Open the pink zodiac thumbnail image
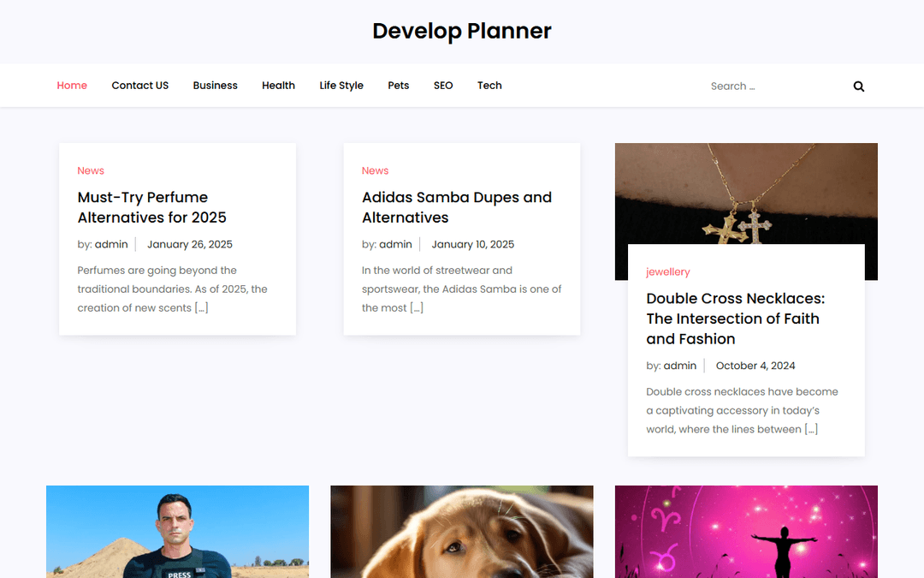 pyautogui.click(x=746, y=532)
